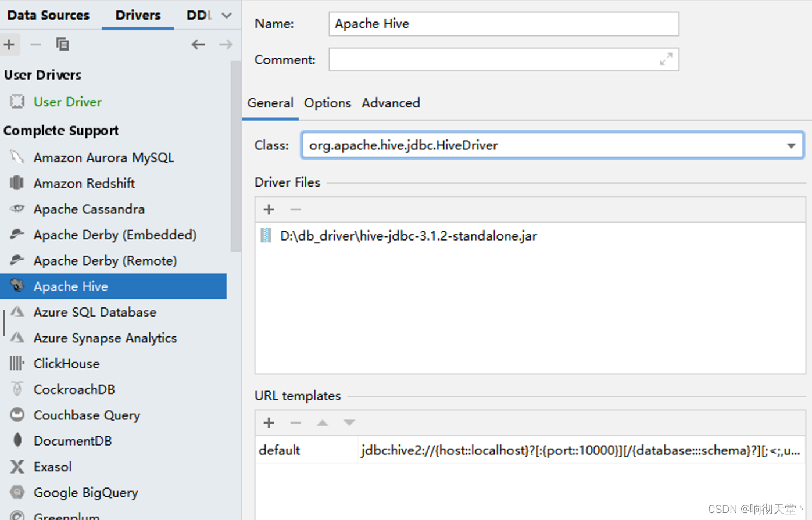
Task: Click Azure Synapse Analytics icon
Action: pyautogui.click(x=17, y=337)
